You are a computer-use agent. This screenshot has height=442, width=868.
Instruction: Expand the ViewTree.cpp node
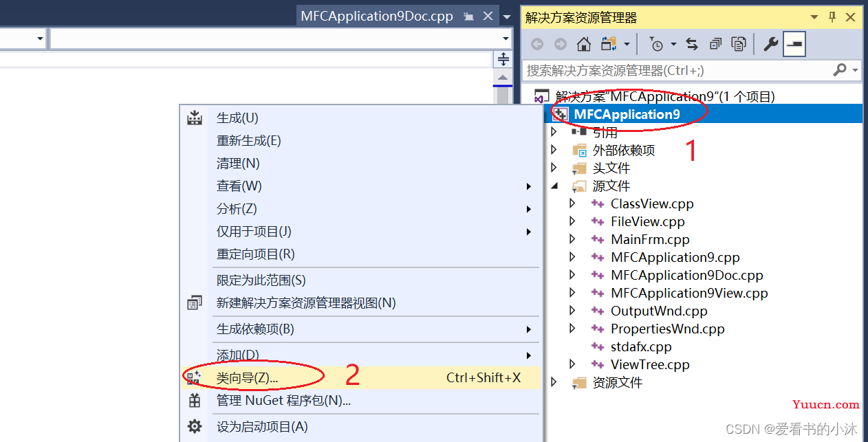572,364
